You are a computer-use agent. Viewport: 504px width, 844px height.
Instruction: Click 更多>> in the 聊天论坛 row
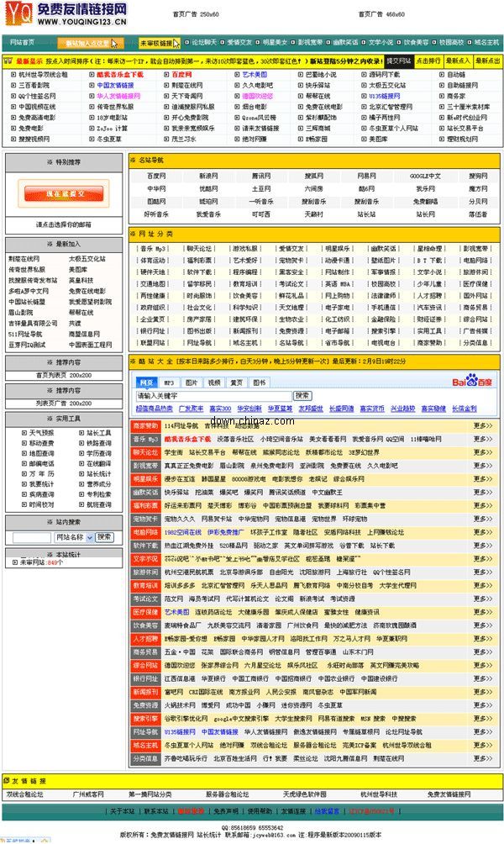coord(482,452)
